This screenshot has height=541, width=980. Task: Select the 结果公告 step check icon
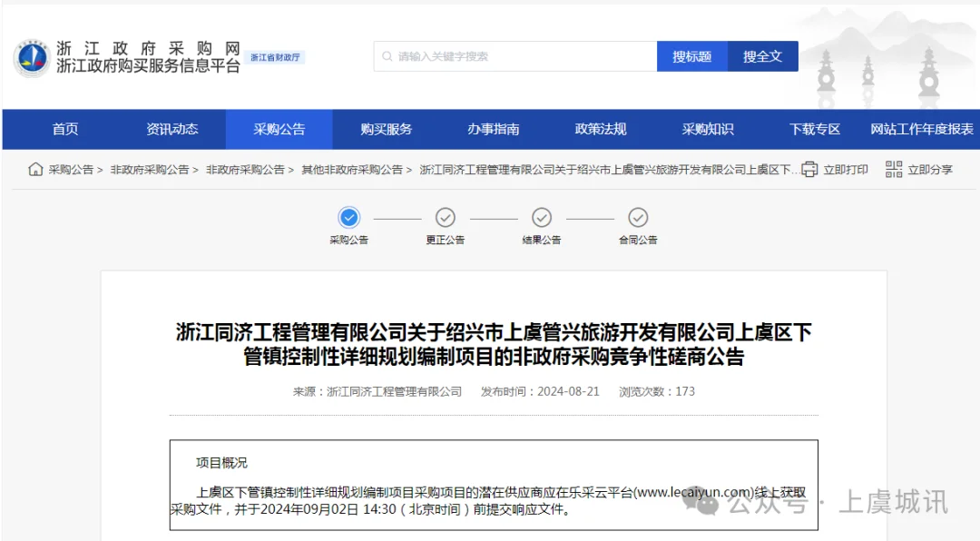click(x=541, y=218)
